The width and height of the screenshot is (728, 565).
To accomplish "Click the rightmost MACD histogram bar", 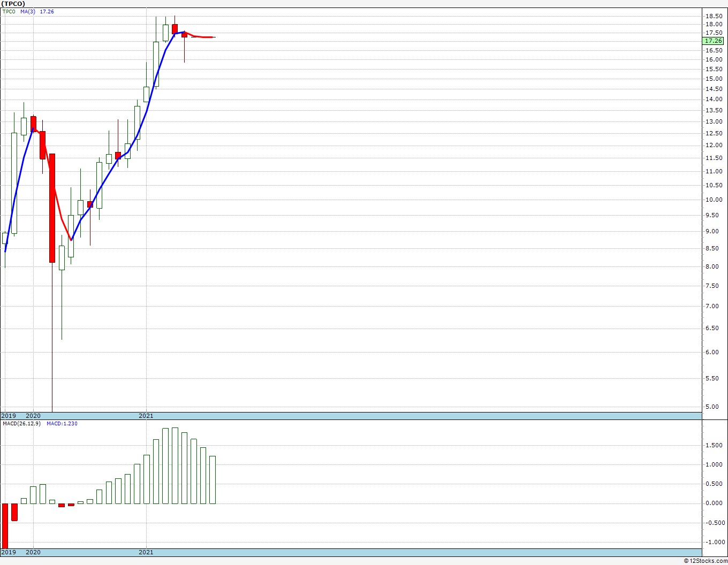I will coord(213,479).
